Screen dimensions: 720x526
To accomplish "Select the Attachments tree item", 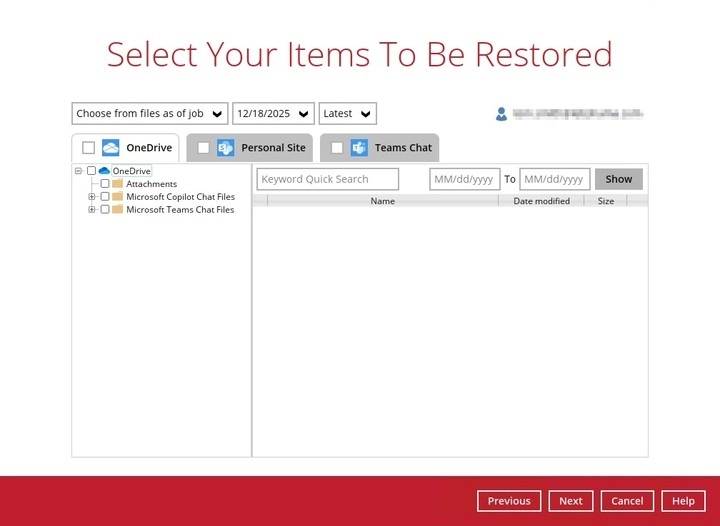I will [x=152, y=184].
